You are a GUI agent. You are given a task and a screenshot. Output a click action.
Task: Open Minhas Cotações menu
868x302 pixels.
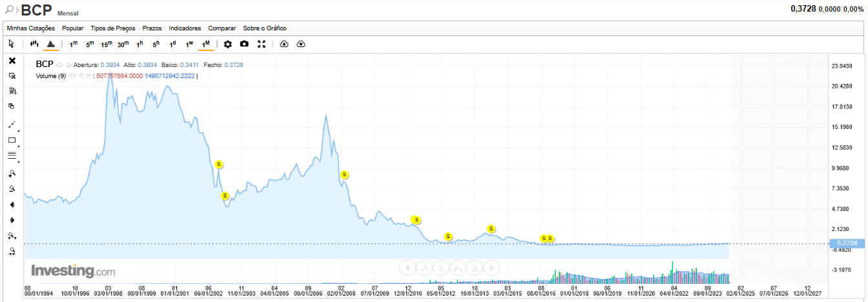coord(32,28)
